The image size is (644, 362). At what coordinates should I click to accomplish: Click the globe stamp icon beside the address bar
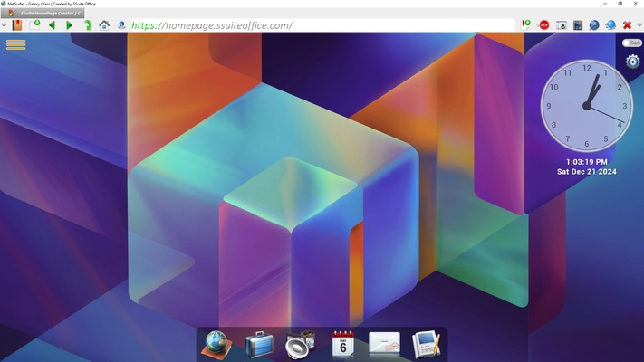[121, 25]
